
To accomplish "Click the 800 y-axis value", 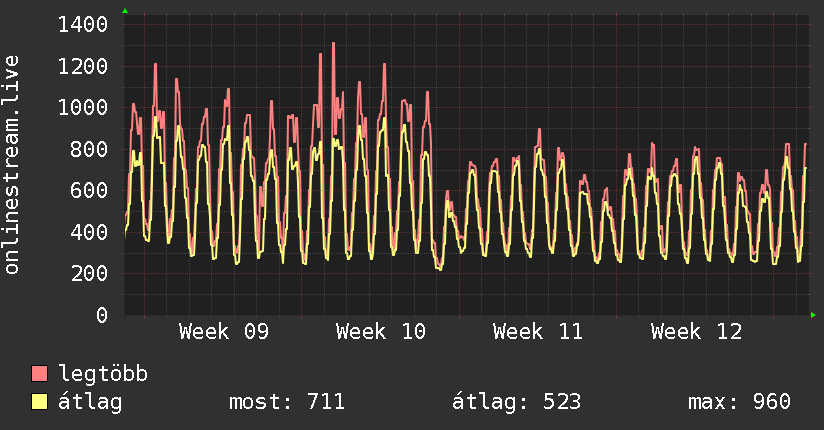I will pos(89,149).
